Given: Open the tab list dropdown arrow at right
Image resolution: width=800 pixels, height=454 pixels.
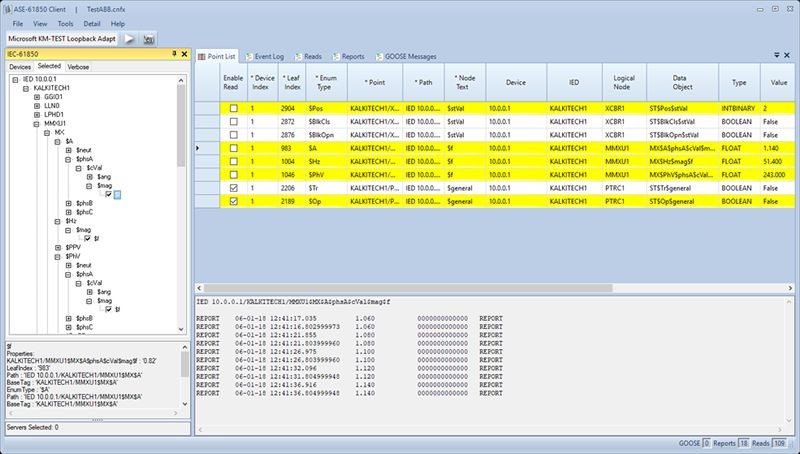Looking at the screenshot, I should tap(778, 55).
